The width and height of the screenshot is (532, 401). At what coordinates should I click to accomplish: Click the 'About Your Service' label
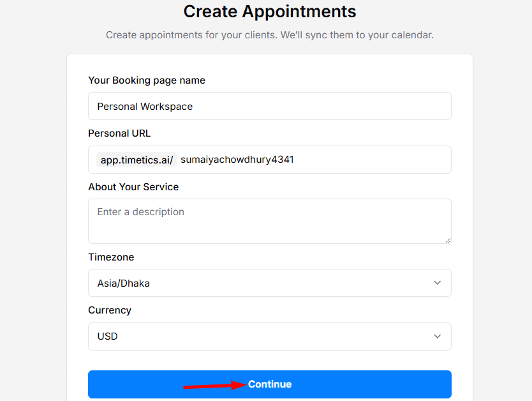133,187
